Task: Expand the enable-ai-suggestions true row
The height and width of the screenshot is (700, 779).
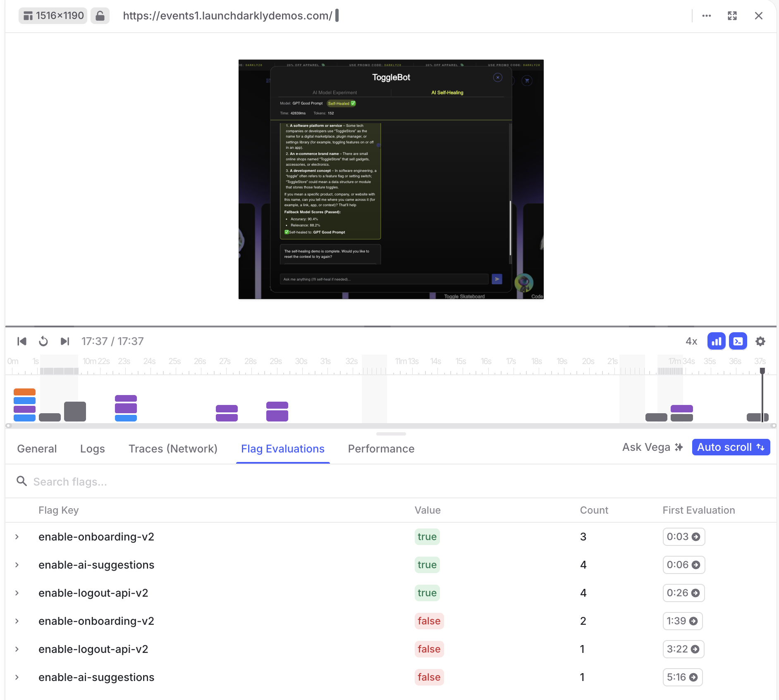Action: click(17, 565)
